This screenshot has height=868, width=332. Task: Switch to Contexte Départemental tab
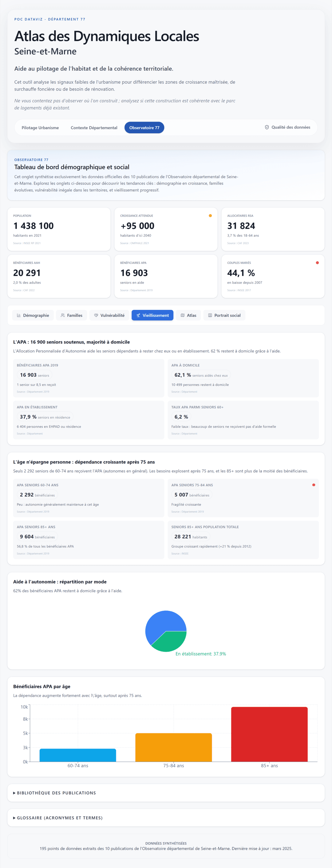coord(94,128)
